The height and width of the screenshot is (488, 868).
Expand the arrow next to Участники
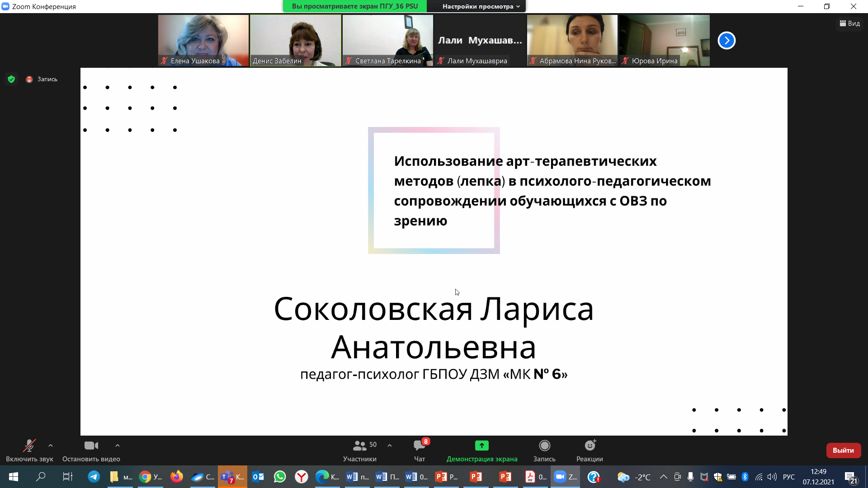(x=390, y=446)
